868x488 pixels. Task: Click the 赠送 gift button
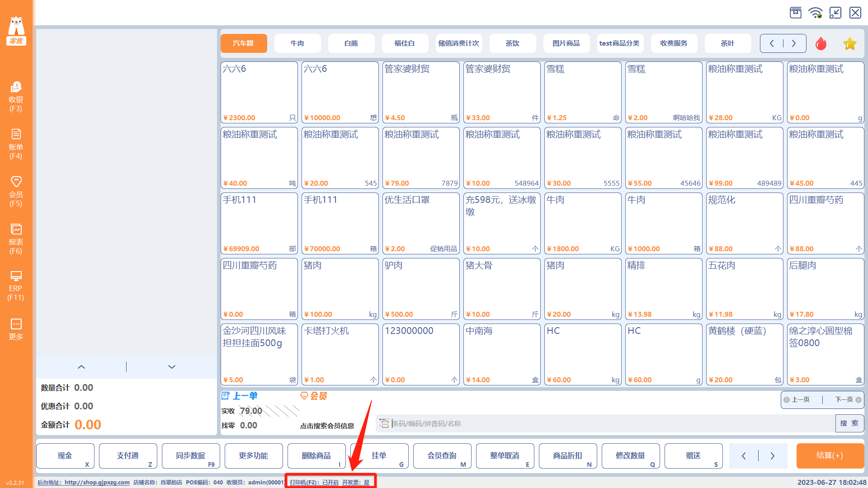pos(693,456)
